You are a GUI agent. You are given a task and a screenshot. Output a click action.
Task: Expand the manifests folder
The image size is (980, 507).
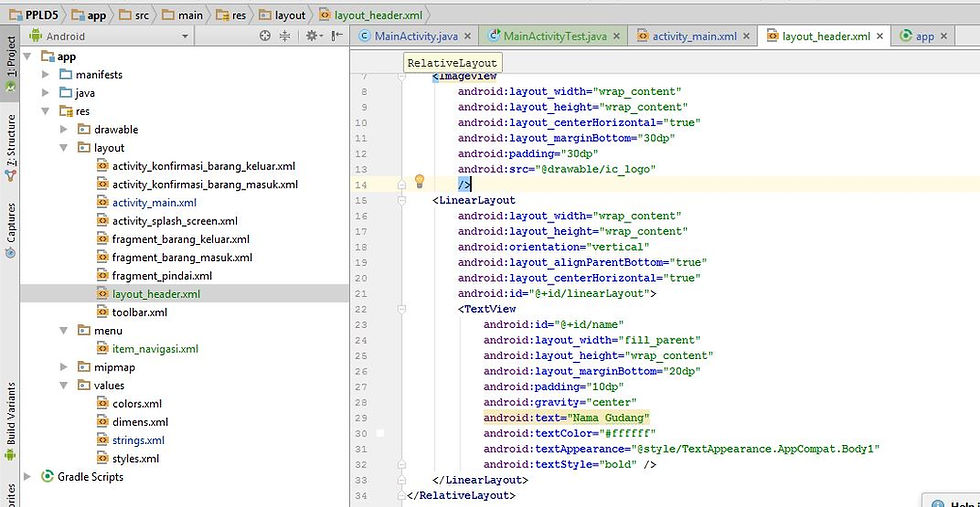click(x=45, y=74)
